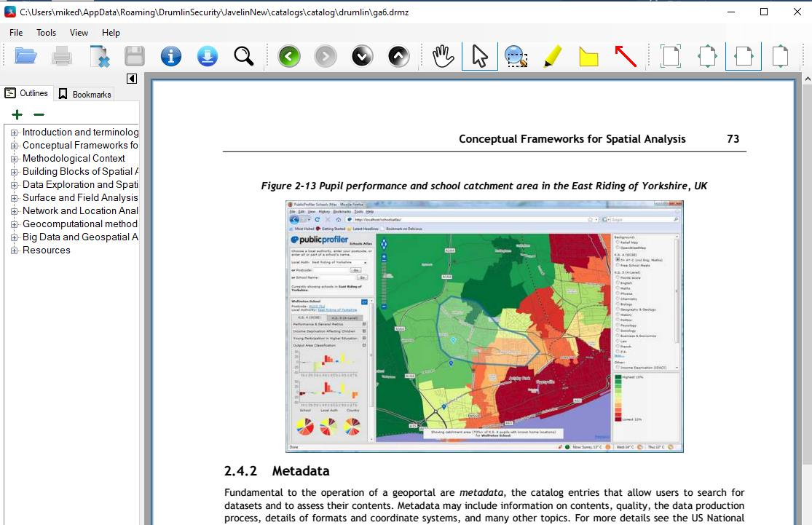This screenshot has width=812, height=525.
Task: Collapse all outlines with the minus button
Action: [39, 114]
